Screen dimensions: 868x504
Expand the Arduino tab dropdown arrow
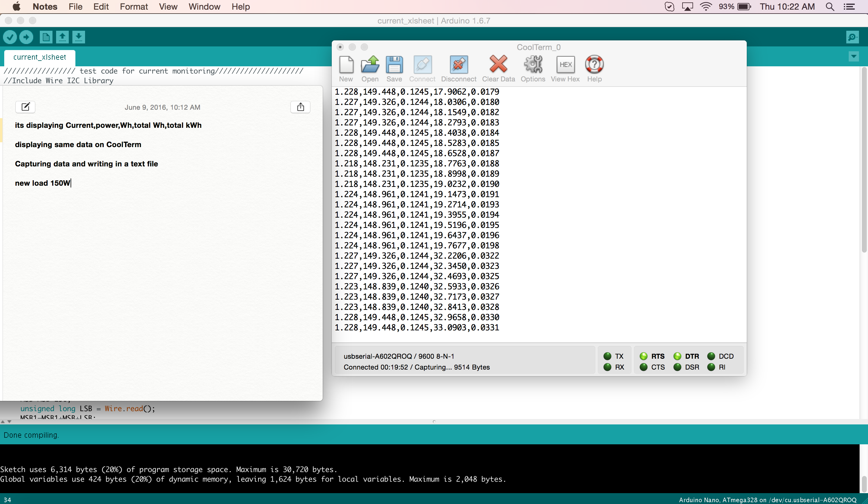point(854,56)
